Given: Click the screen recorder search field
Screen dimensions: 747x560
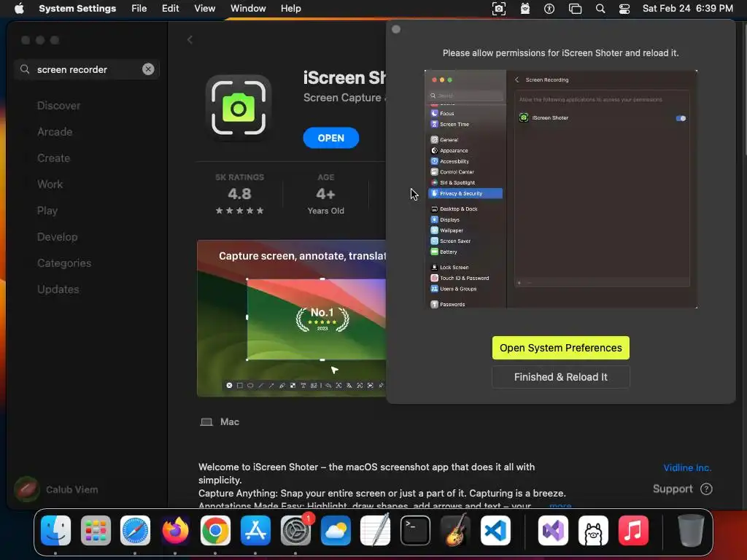Looking at the screenshot, I should click(86, 69).
